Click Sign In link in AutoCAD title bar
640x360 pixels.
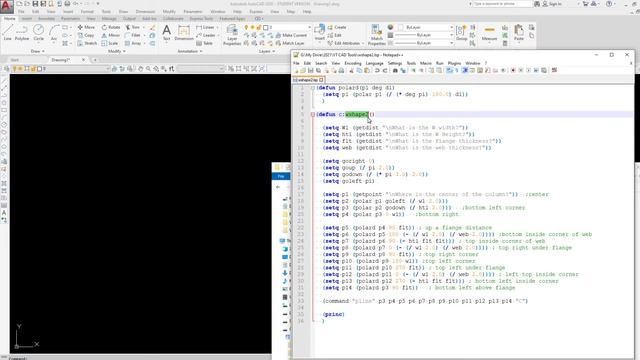tap(552, 4)
